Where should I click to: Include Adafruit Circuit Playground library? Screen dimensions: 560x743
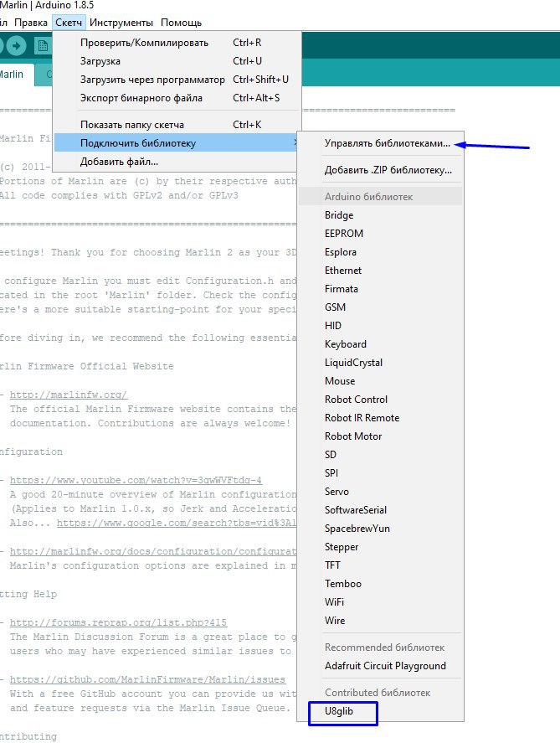click(381, 666)
